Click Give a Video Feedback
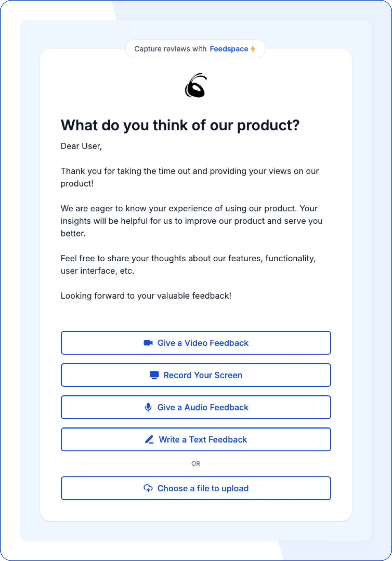The image size is (392, 561). [x=196, y=343]
